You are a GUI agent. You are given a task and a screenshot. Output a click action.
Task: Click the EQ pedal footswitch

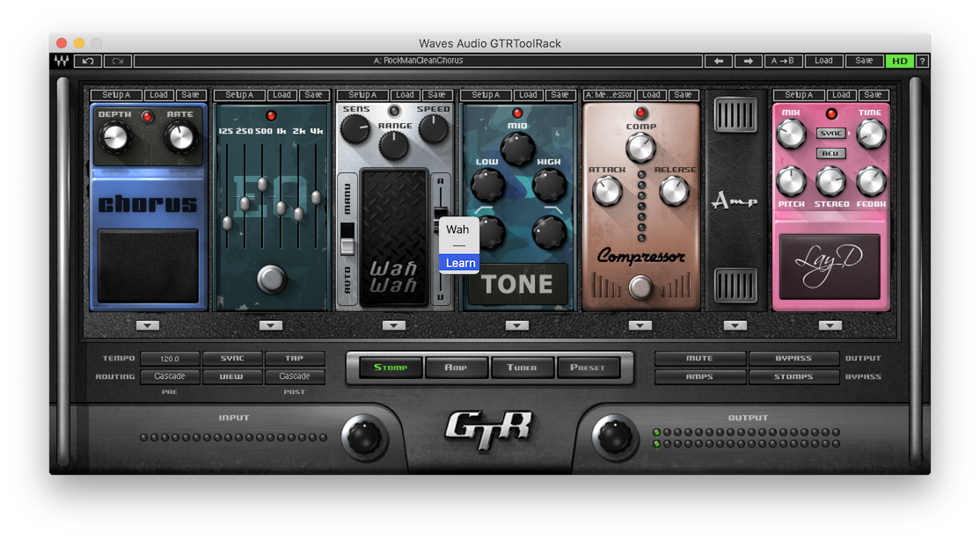pos(271,279)
